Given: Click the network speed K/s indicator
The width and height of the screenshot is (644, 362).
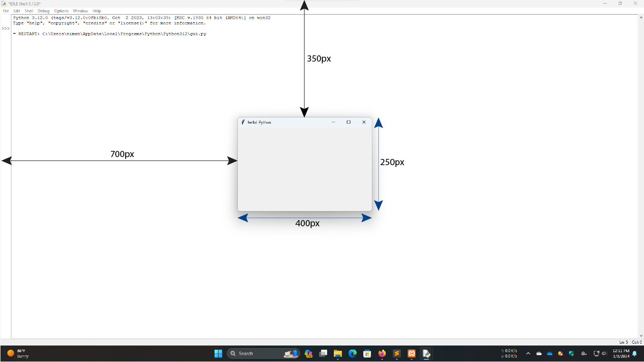Looking at the screenshot, I should coord(509,354).
